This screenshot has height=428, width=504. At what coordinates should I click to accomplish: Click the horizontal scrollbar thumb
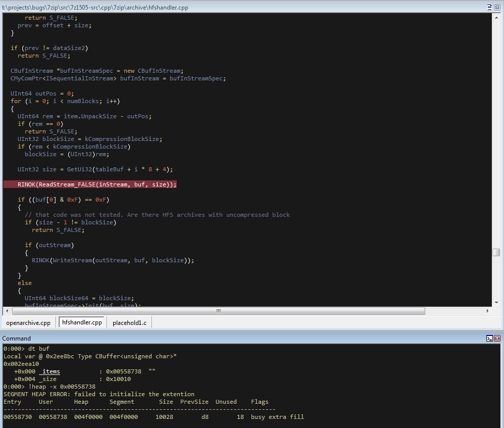click(219, 311)
